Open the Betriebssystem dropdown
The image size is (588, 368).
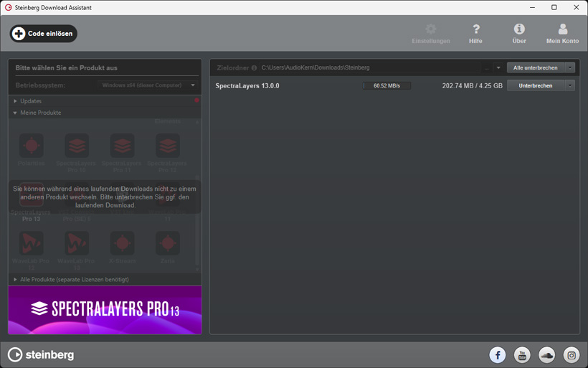coord(148,85)
